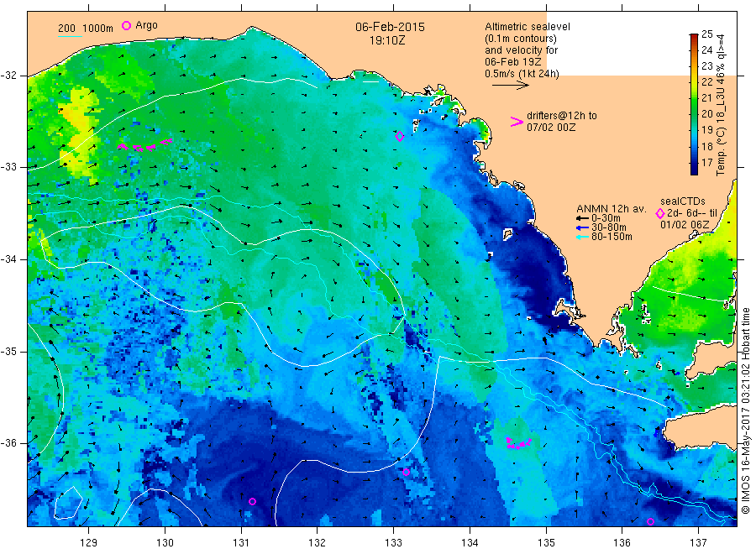Click the 25 degree colorbar label
The width and height of the screenshot is (756, 554).
[x=706, y=34]
